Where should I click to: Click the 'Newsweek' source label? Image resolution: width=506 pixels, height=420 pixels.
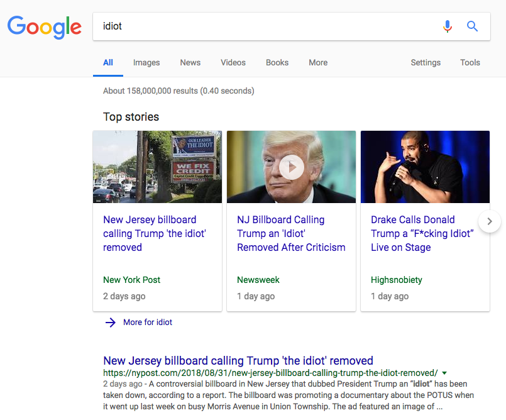pos(258,280)
